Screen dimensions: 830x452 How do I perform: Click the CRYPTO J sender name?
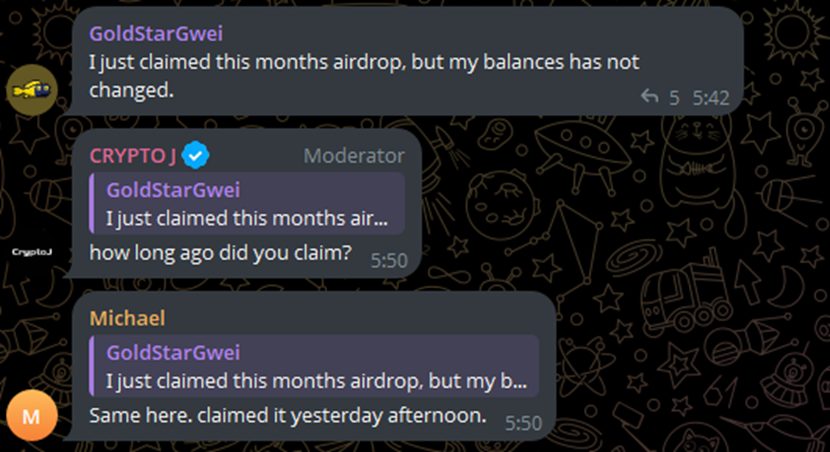click(132, 155)
